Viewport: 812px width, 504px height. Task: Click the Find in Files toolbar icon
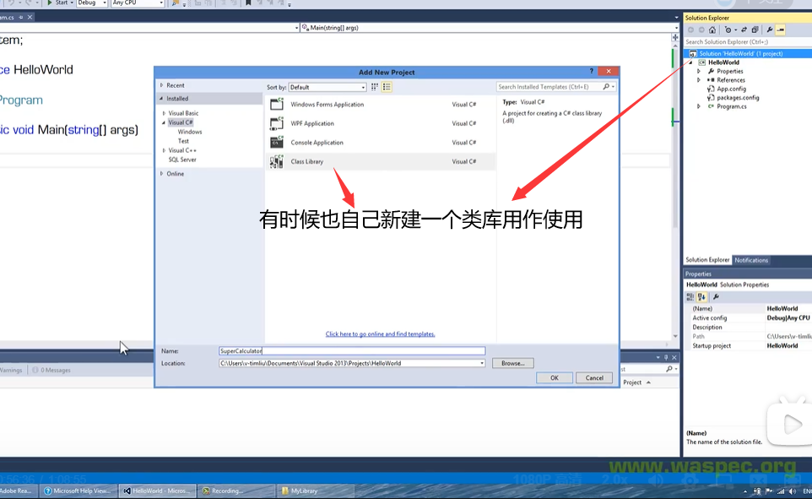pyautogui.click(x=175, y=3)
